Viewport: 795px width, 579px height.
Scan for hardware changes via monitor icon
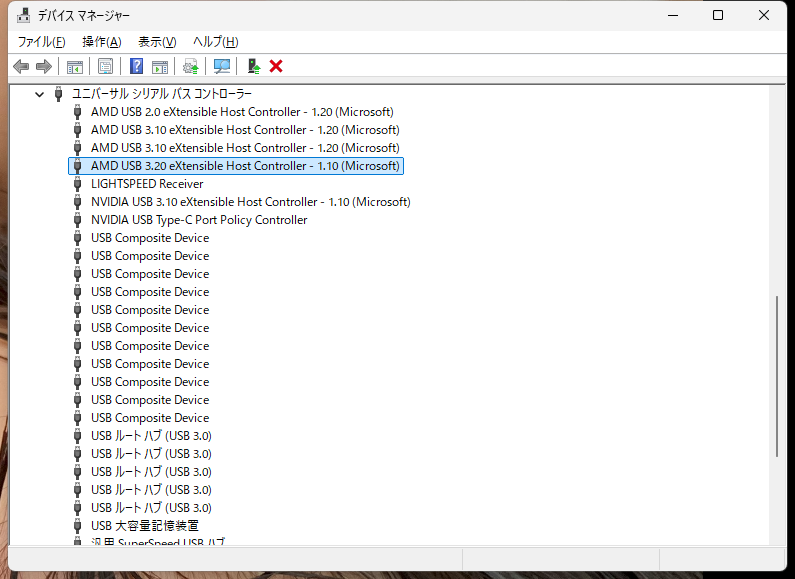[x=222, y=66]
